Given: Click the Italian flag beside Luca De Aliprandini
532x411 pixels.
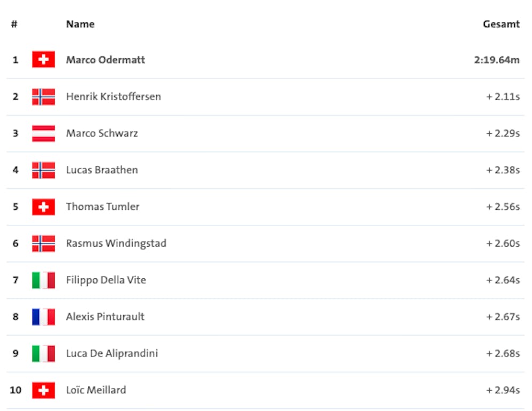Looking at the screenshot, I should click(x=43, y=353).
